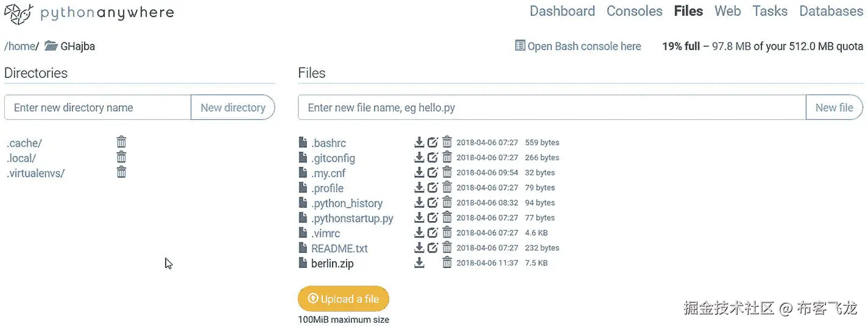Open the .my.cnf file link
Viewport: 868px width, 327px height.
click(x=328, y=173)
